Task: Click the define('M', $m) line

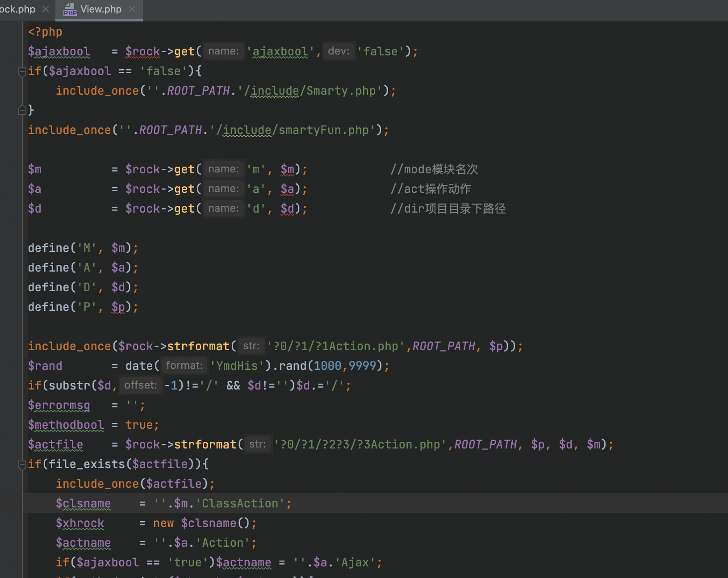Action: click(x=83, y=248)
